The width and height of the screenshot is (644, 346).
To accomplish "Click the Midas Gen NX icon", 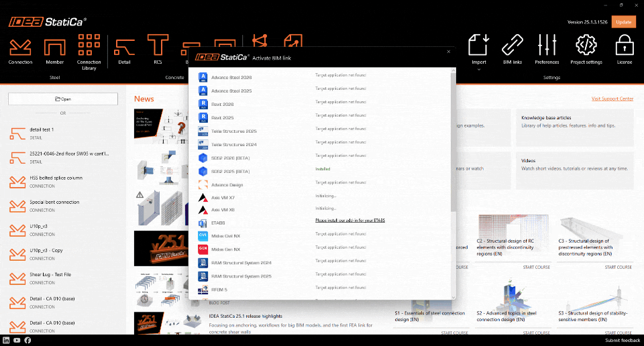I will click(203, 249).
